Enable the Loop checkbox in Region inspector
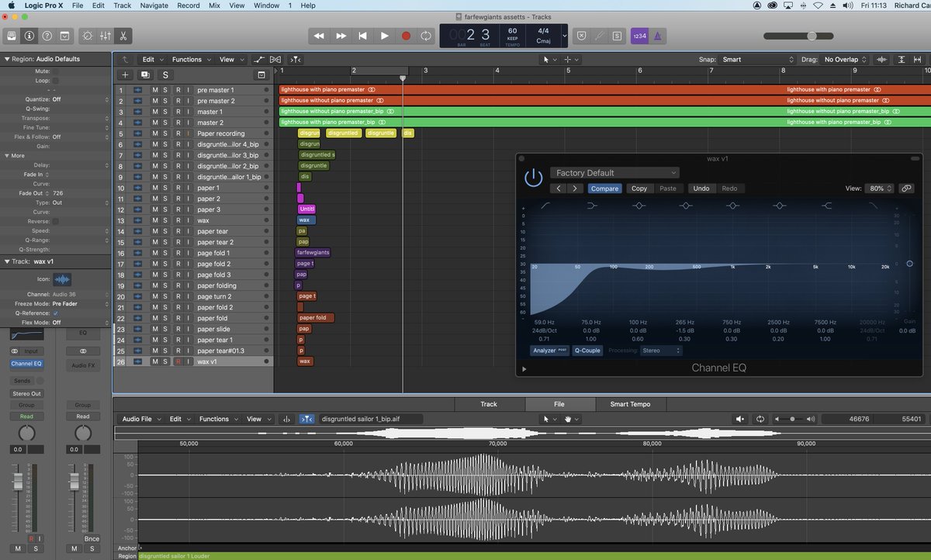Viewport: 931px width, 560px height. click(56, 80)
